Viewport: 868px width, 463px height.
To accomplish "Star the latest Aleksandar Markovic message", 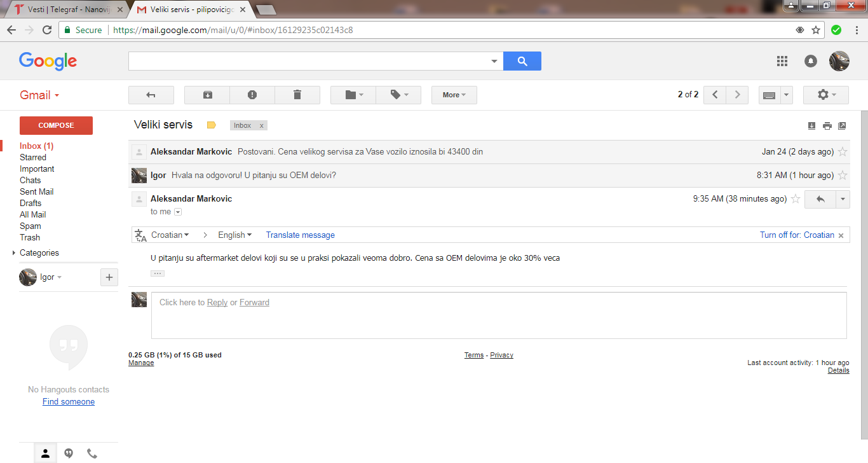I will (796, 199).
